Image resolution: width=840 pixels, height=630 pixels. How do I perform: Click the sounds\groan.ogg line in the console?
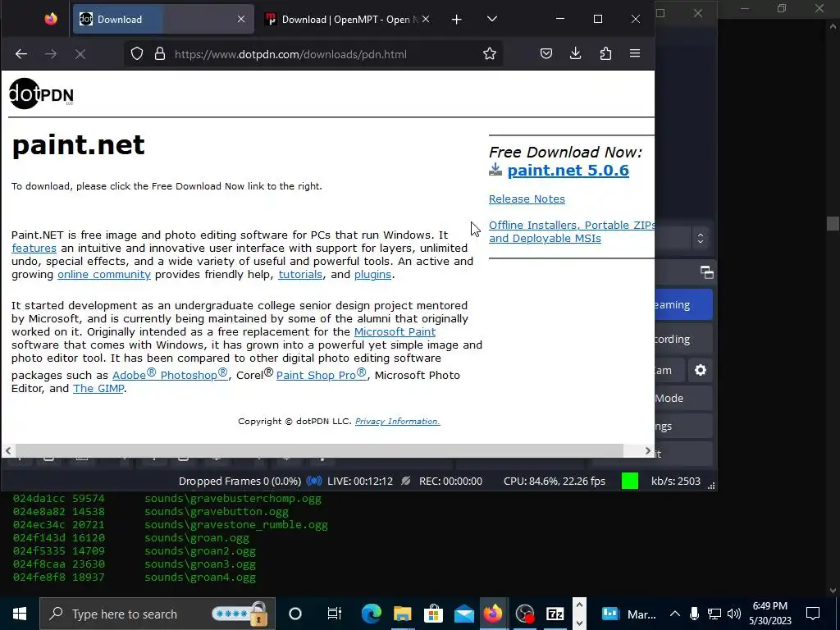(x=197, y=537)
